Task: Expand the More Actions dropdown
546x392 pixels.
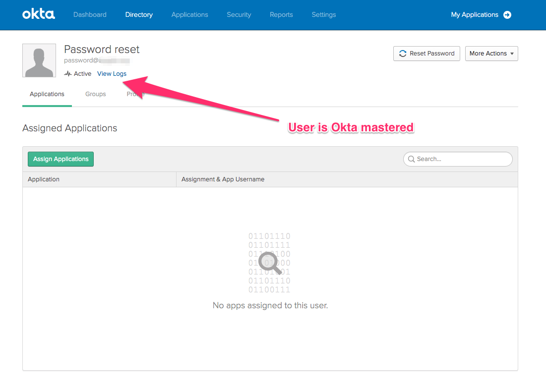Action: click(x=491, y=54)
